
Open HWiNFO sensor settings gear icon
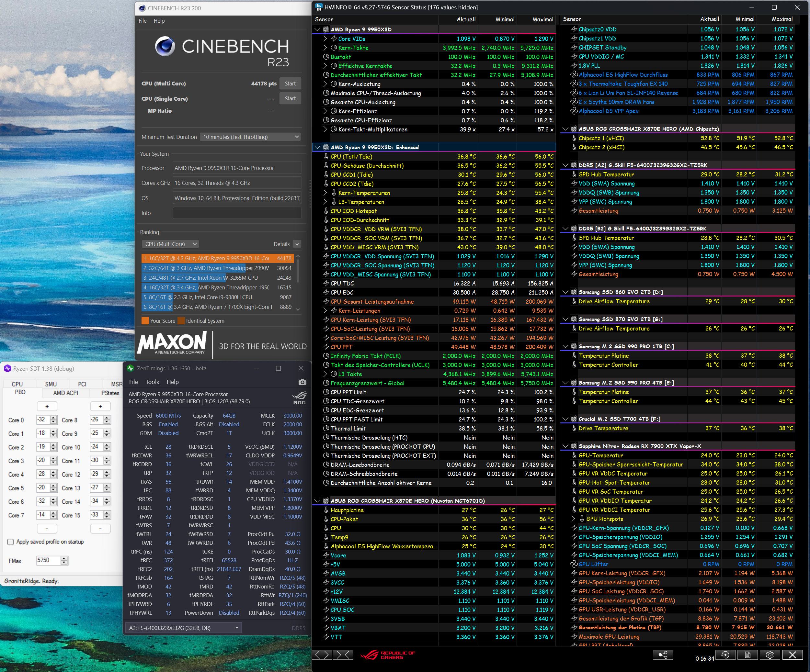tap(770, 655)
